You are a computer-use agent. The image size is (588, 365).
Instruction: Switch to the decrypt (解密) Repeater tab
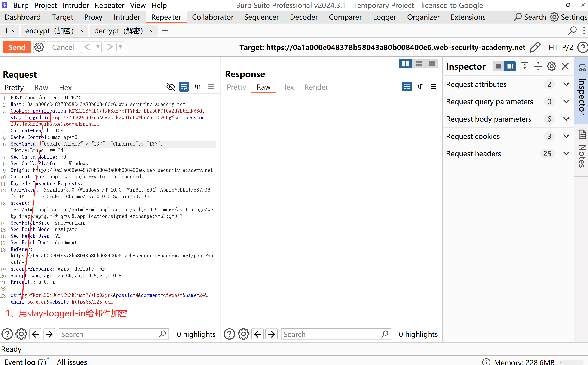click(x=119, y=31)
